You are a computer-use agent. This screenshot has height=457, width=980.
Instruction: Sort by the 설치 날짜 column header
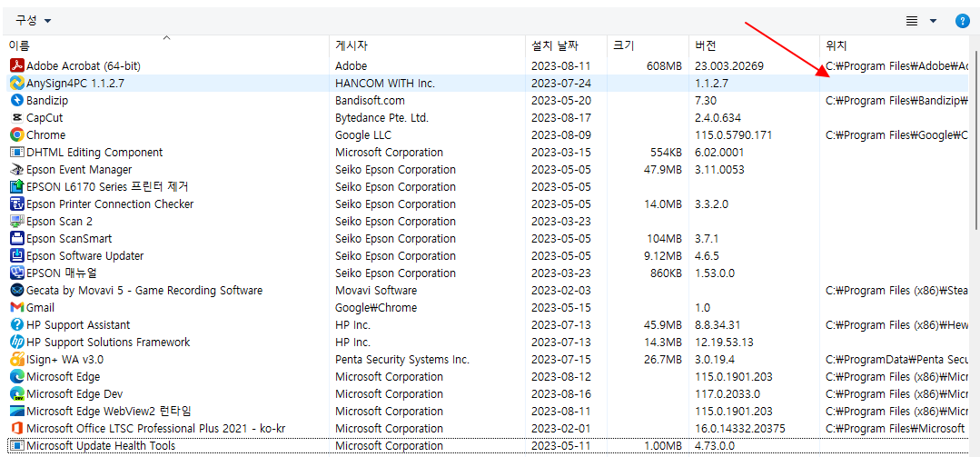pos(566,45)
